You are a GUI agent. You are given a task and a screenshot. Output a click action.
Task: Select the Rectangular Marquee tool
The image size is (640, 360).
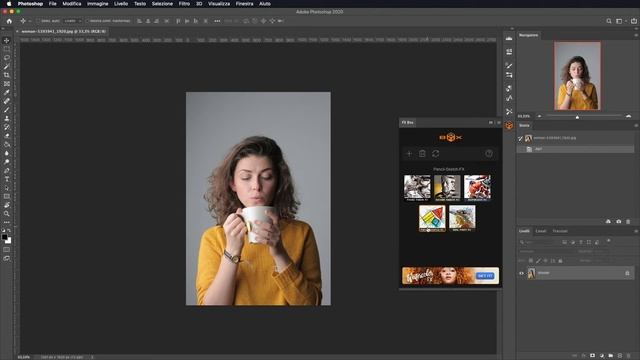[x=7, y=49]
